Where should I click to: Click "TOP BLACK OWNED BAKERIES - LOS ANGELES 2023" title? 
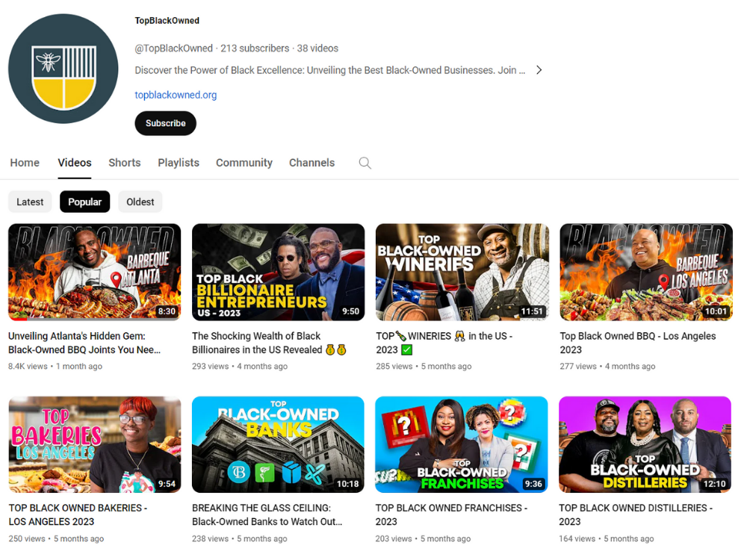(78, 514)
